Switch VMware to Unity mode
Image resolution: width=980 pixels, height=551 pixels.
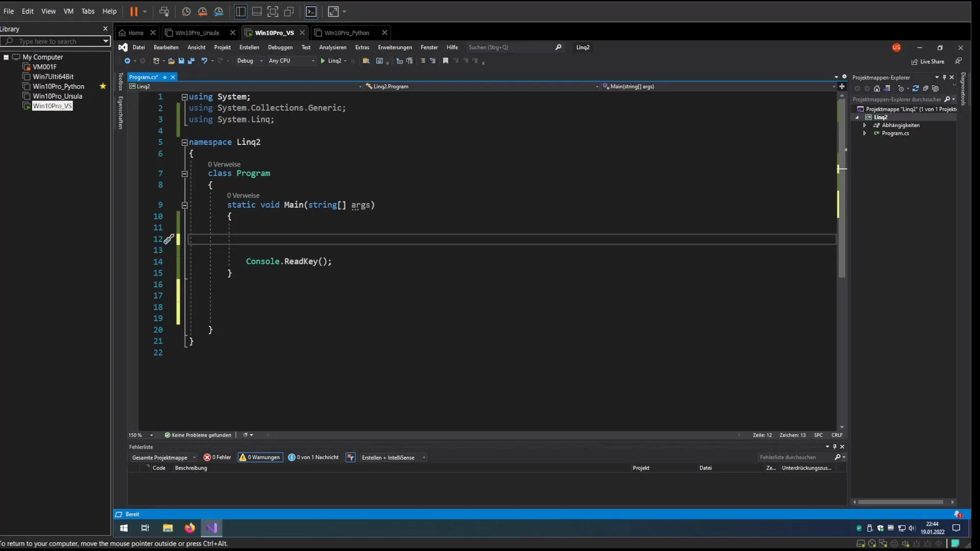(x=289, y=11)
